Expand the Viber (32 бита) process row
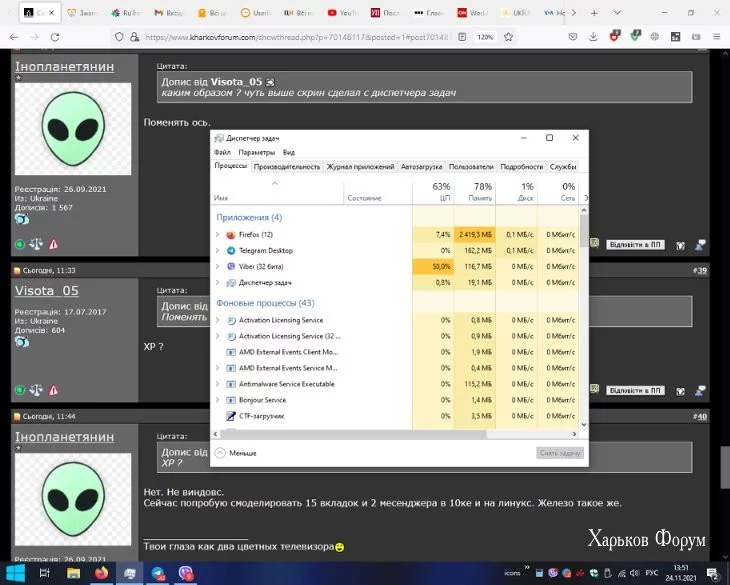This screenshot has height=585, width=730. click(218, 267)
